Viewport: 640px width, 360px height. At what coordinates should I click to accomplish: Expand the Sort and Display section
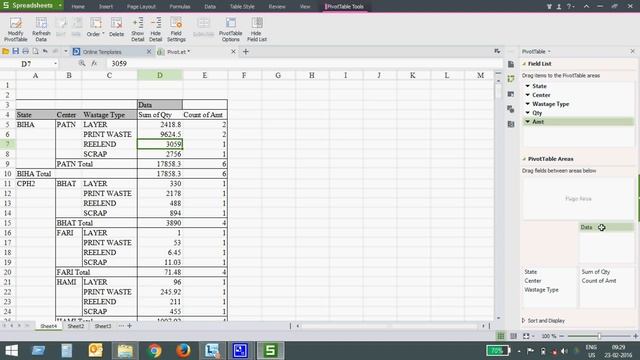pyautogui.click(x=524, y=321)
